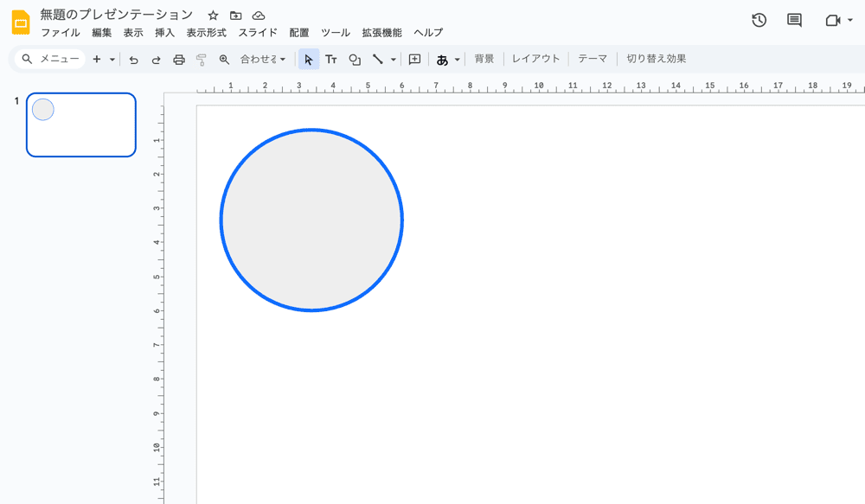865x504 pixels.
Task: Open the 合わせる zoom fit dropdown
Action: pos(263,59)
